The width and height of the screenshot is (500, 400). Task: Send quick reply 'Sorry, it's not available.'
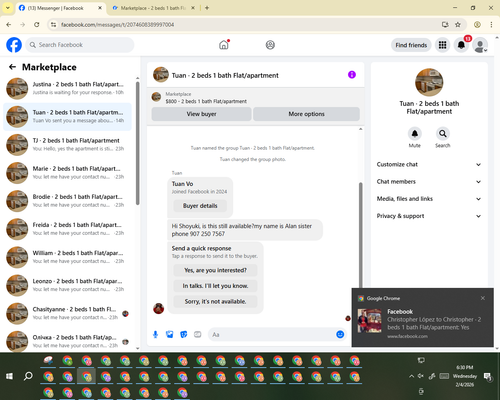pos(215,301)
